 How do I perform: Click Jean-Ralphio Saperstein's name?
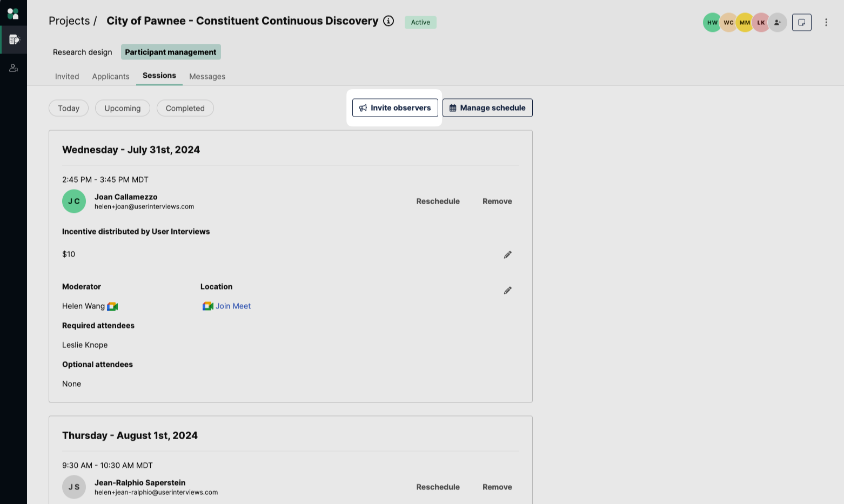[x=140, y=482]
